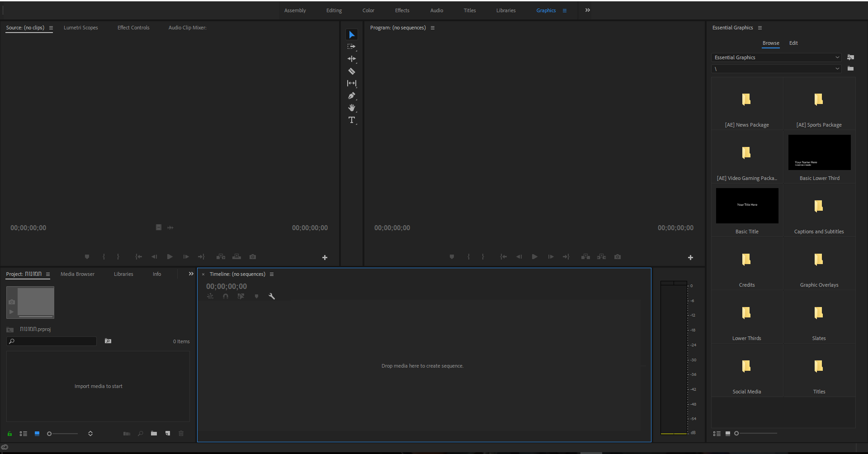868x454 pixels.
Task: Adjust the Essential Graphics thumbnail size slider
Action: (755, 434)
